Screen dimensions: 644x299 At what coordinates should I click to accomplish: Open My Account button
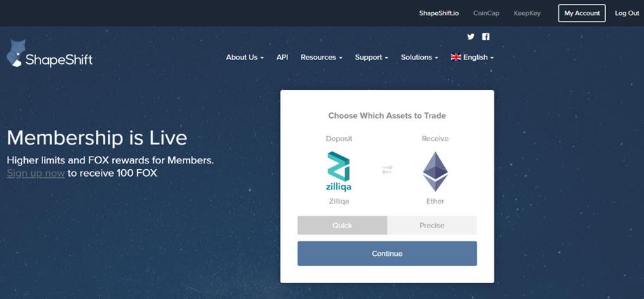click(582, 13)
